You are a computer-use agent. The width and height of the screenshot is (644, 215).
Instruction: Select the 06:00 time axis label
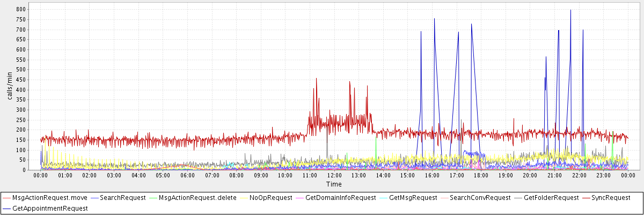187,175
